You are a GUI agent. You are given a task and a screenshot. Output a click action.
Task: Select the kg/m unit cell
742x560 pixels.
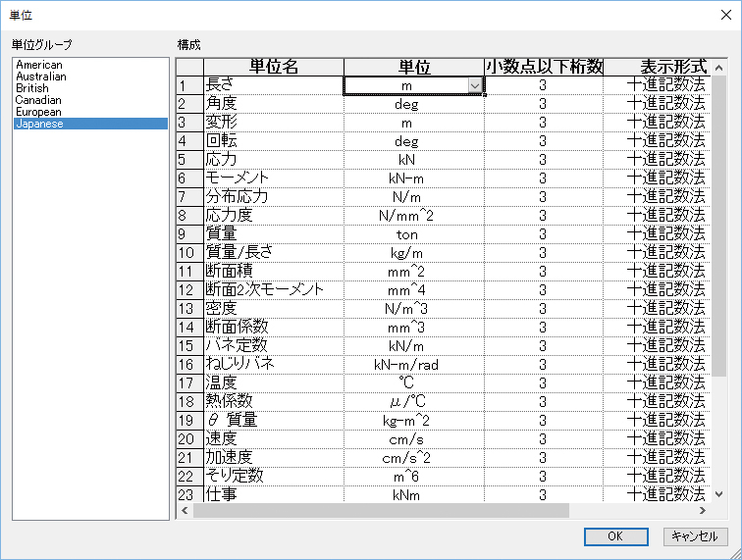pyautogui.click(x=414, y=253)
